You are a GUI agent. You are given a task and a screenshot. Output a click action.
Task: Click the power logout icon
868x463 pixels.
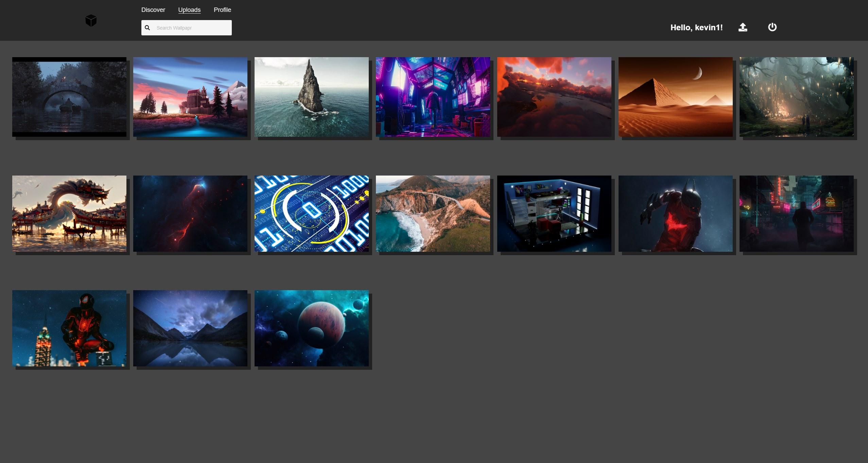pos(772,27)
